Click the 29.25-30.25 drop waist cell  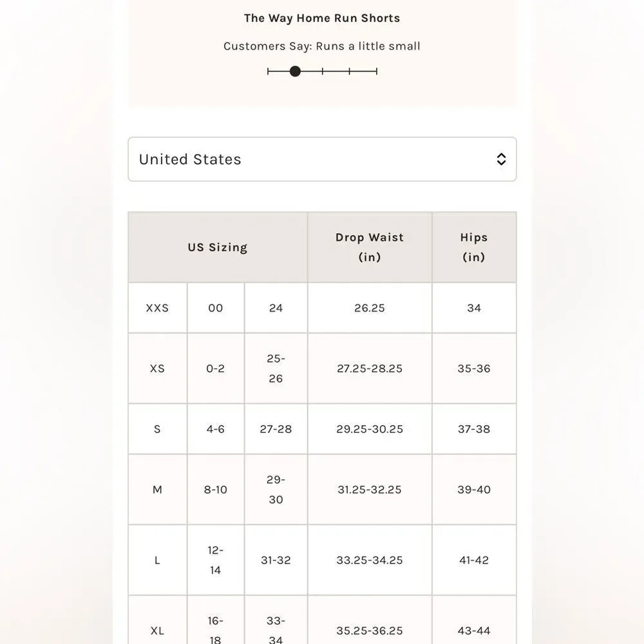pyautogui.click(x=370, y=429)
